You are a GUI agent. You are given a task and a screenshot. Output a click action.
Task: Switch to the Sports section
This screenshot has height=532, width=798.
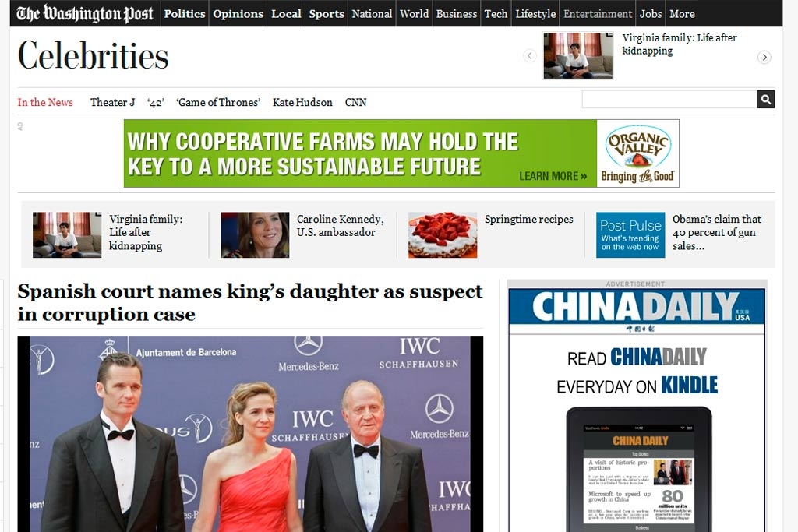(326, 13)
